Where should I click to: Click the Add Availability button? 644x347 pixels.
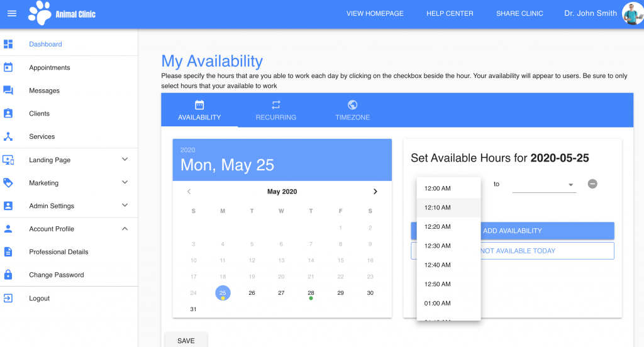pyautogui.click(x=513, y=231)
